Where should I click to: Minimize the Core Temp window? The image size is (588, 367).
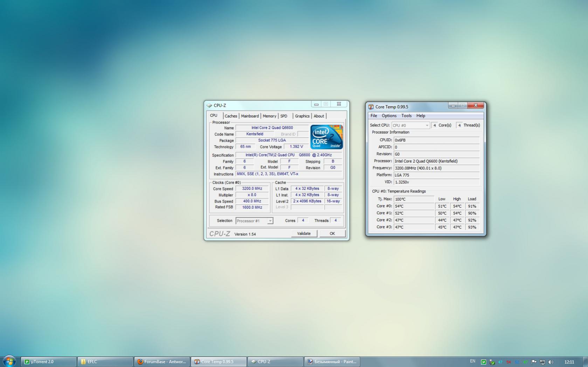(x=453, y=105)
